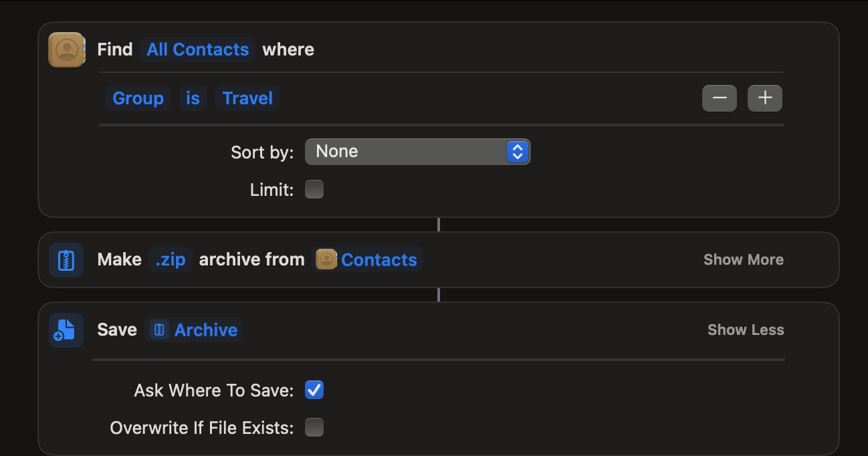Click the Save File action icon
Viewport: 868px width, 456px height.
66,330
